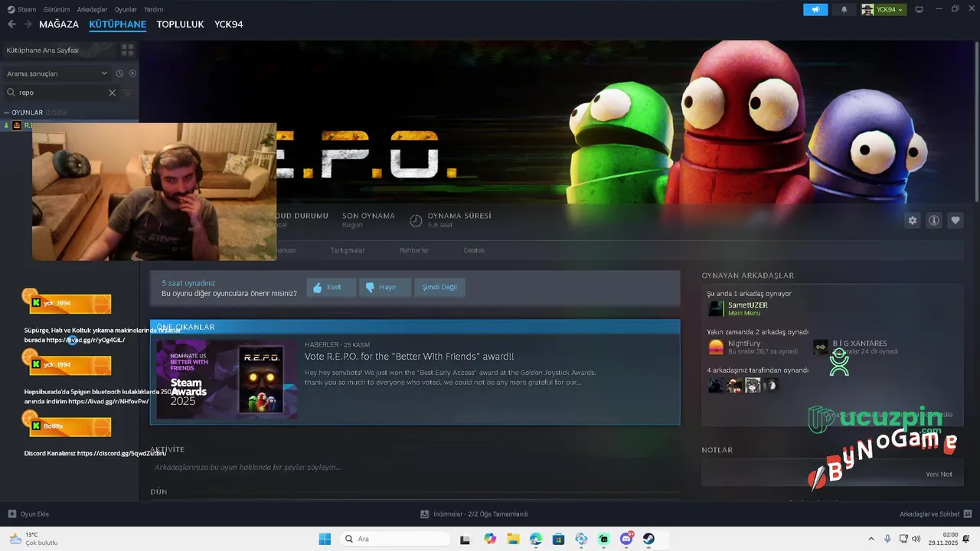Open Windows Start menu
This screenshot has height=551, width=980.
click(x=325, y=539)
